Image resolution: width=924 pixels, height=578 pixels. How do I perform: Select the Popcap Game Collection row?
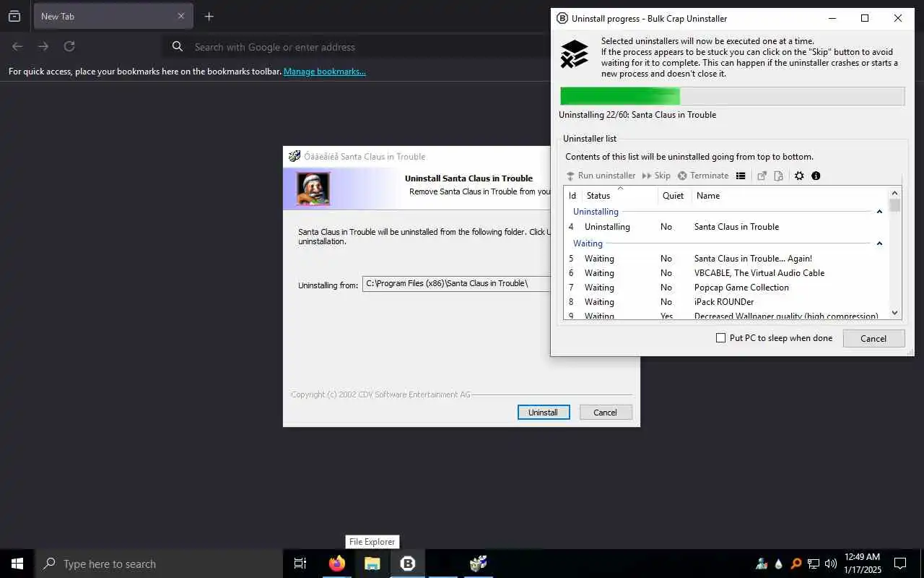(726, 288)
